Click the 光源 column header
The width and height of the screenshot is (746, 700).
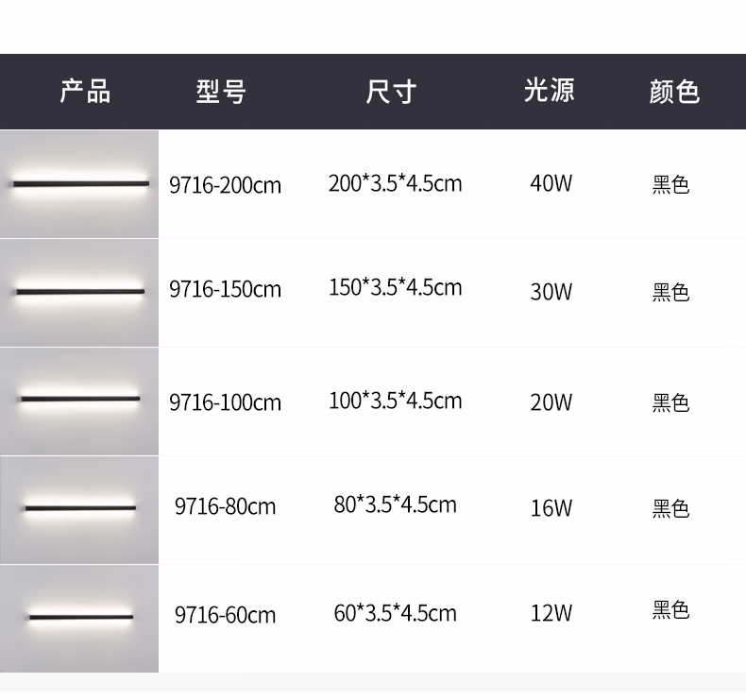click(x=550, y=90)
